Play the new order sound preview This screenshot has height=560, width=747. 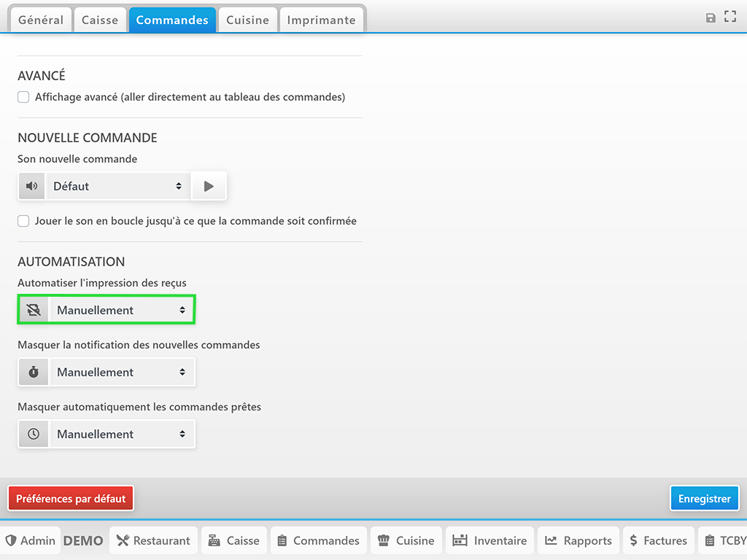[x=209, y=186]
